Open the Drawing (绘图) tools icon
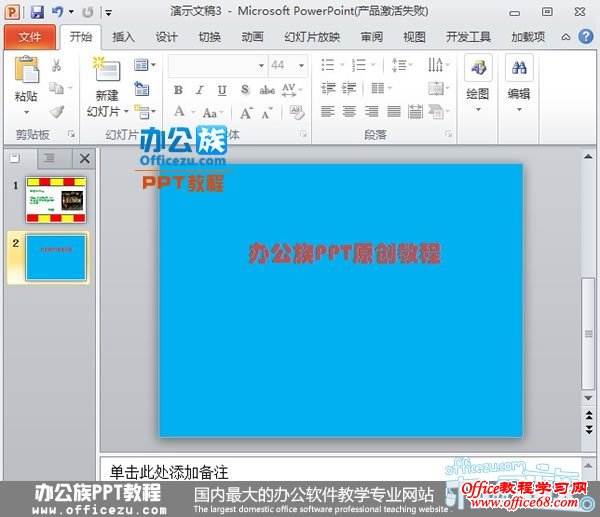The width and height of the screenshot is (600, 517). point(478,70)
